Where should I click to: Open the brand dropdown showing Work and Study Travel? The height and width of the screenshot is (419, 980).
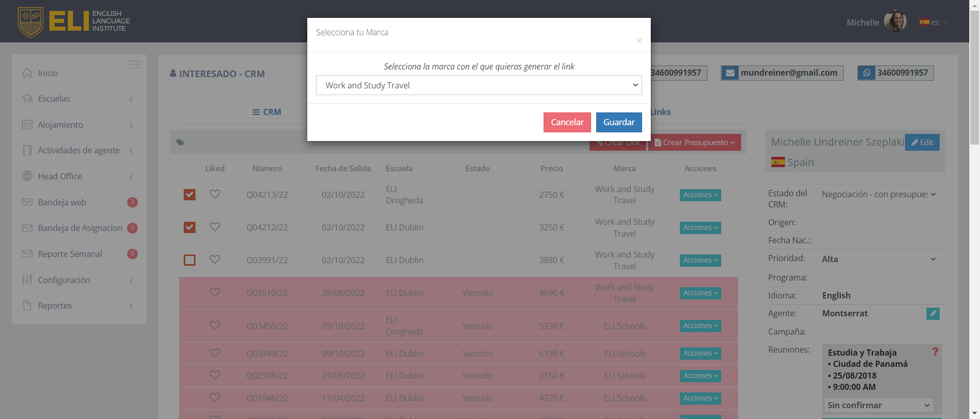click(x=479, y=85)
